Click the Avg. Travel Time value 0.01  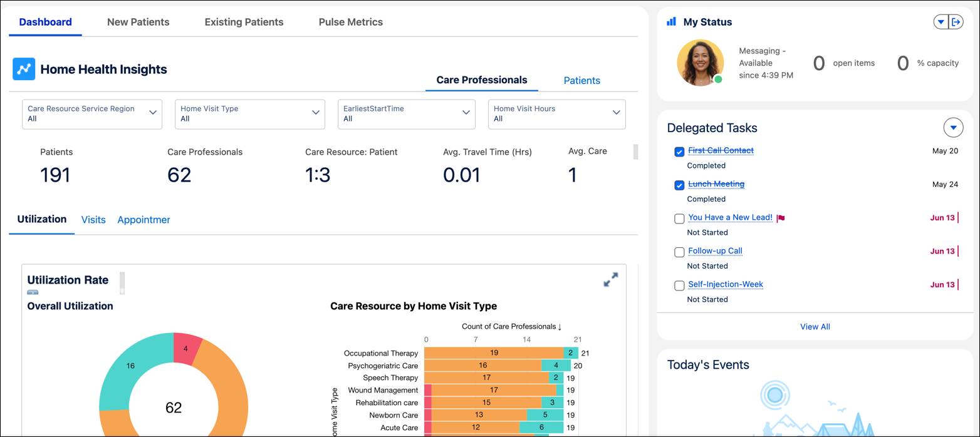tap(462, 175)
